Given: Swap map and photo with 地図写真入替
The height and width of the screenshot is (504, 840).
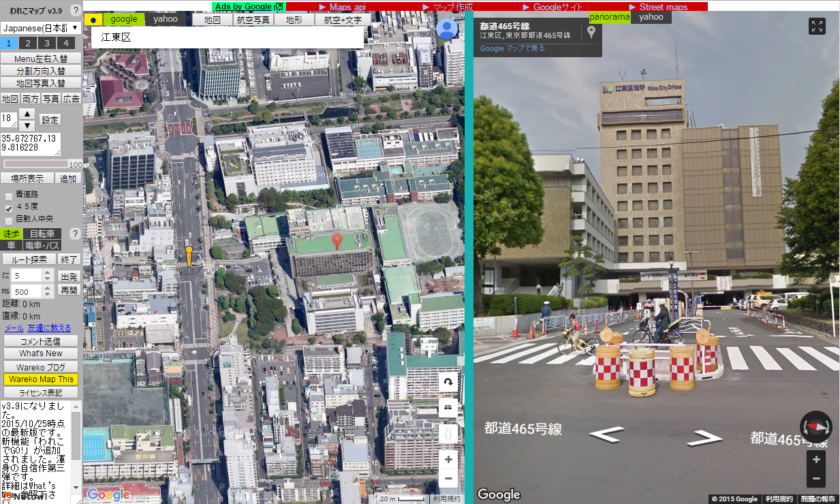Looking at the screenshot, I should point(41,84).
